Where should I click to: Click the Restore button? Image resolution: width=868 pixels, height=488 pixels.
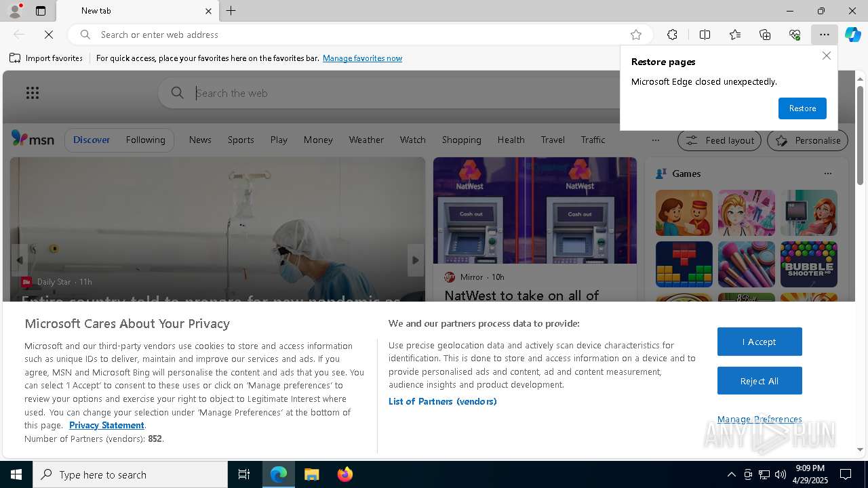pyautogui.click(x=802, y=108)
